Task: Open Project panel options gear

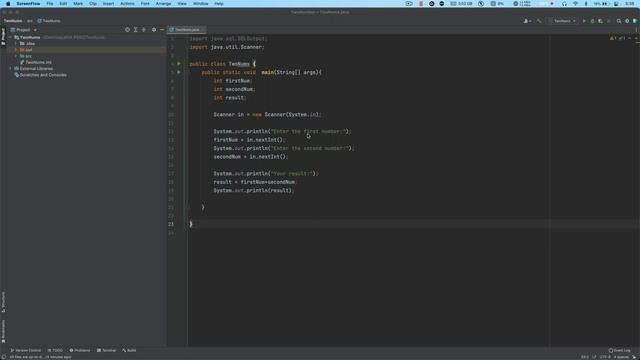Action: point(154,30)
